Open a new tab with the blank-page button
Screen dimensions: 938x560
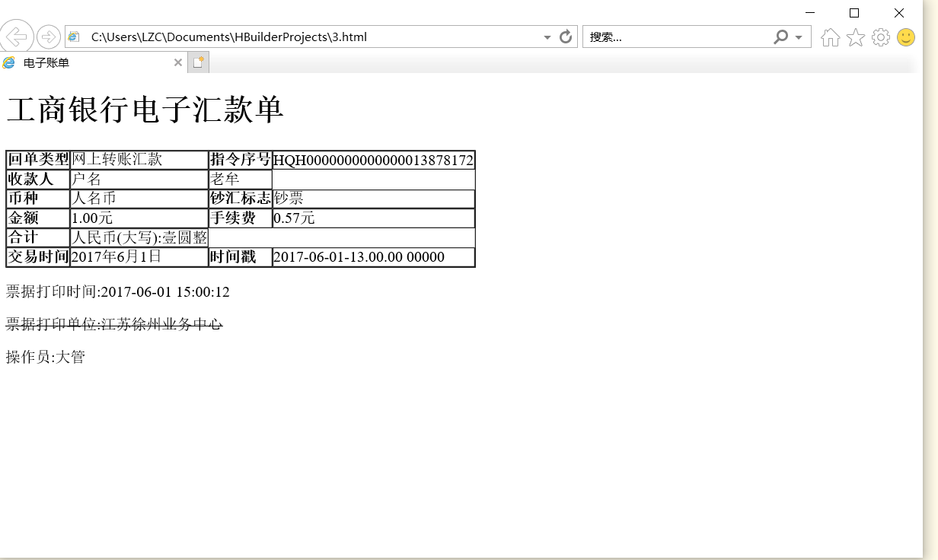198,62
